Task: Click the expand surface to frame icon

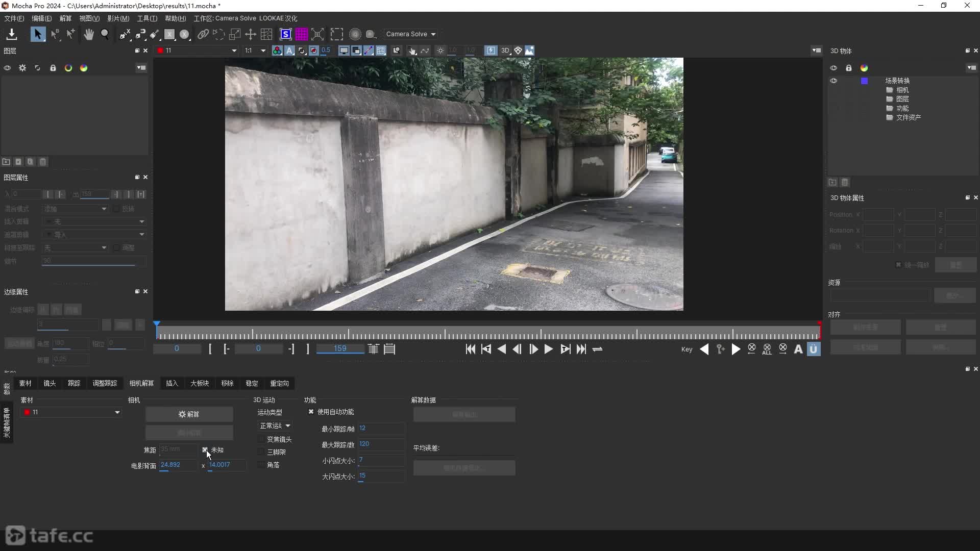Action: pyautogui.click(x=317, y=34)
